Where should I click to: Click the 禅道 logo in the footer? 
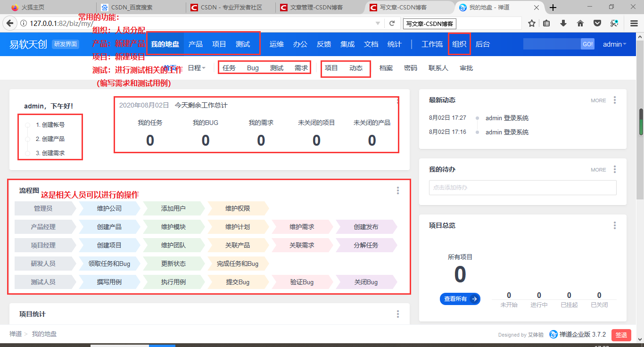[553, 334]
